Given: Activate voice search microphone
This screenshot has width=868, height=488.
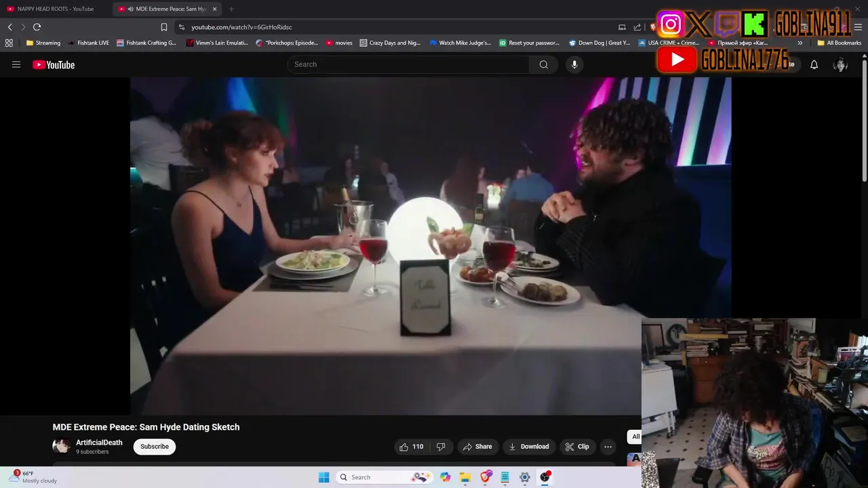Looking at the screenshot, I should [574, 64].
